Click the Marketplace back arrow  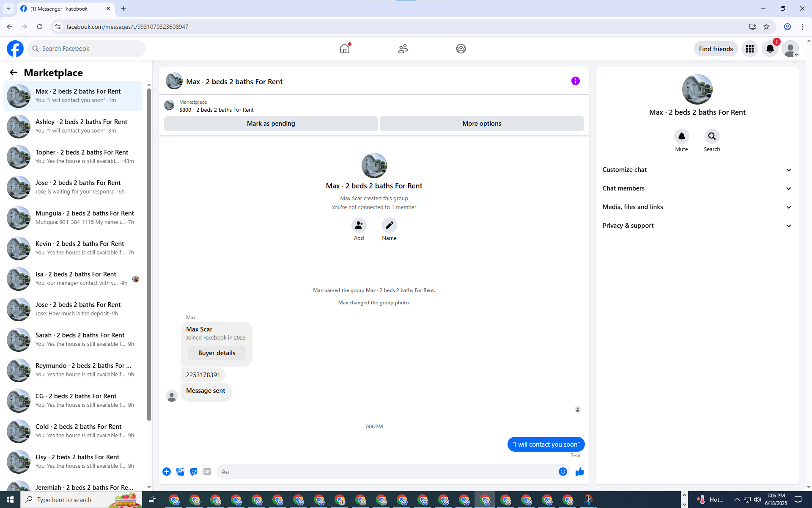(14, 72)
